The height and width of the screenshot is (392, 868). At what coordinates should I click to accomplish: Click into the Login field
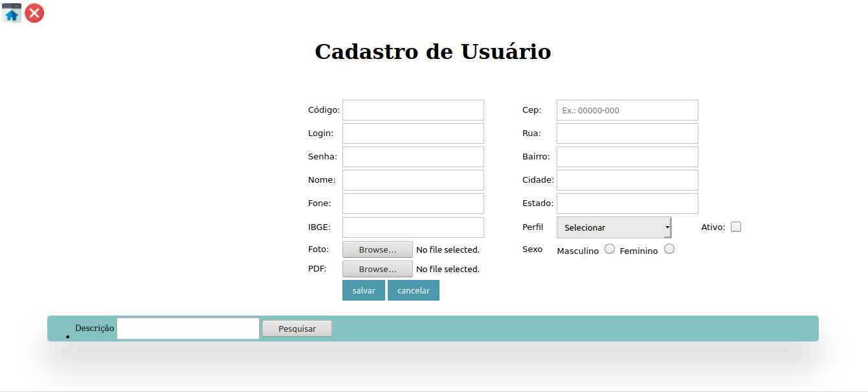tap(413, 133)
